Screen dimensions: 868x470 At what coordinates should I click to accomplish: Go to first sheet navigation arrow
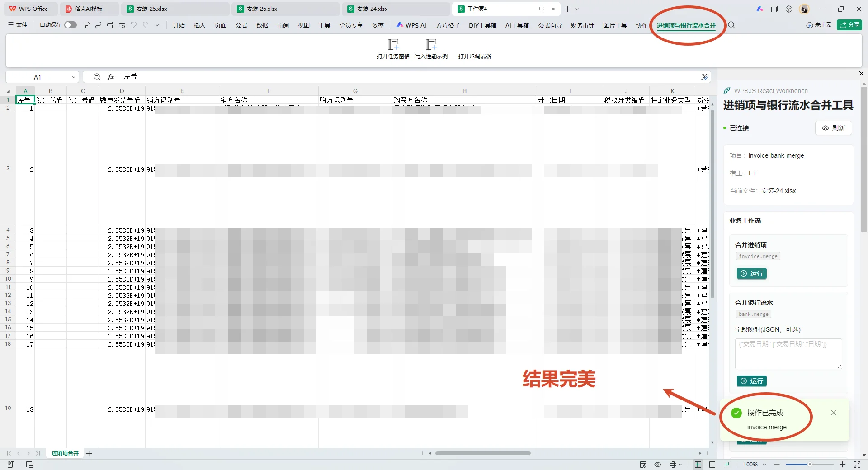(x=9, y=453)
